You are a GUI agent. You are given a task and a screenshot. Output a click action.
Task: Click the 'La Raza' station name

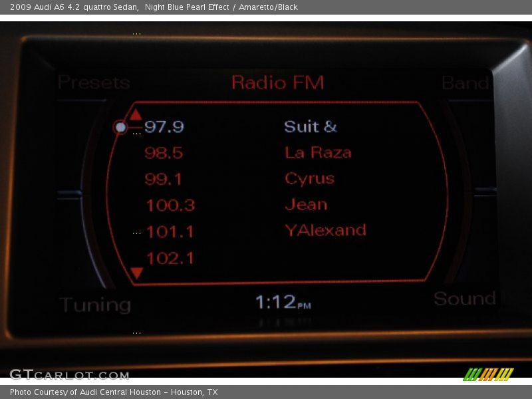(318, 152)
